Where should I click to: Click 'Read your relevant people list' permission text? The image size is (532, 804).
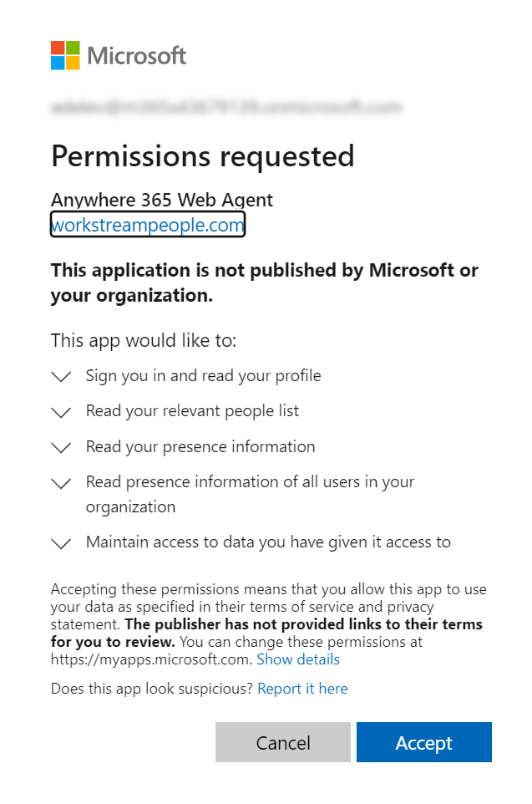[x=192, y=411]
